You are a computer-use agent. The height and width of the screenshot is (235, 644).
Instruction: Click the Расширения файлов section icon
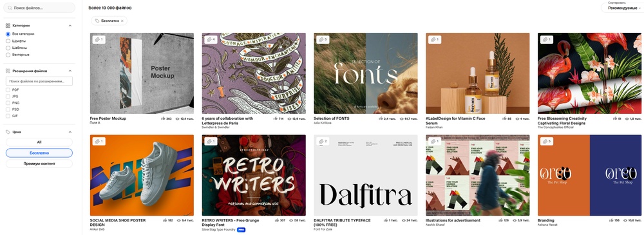8,71
